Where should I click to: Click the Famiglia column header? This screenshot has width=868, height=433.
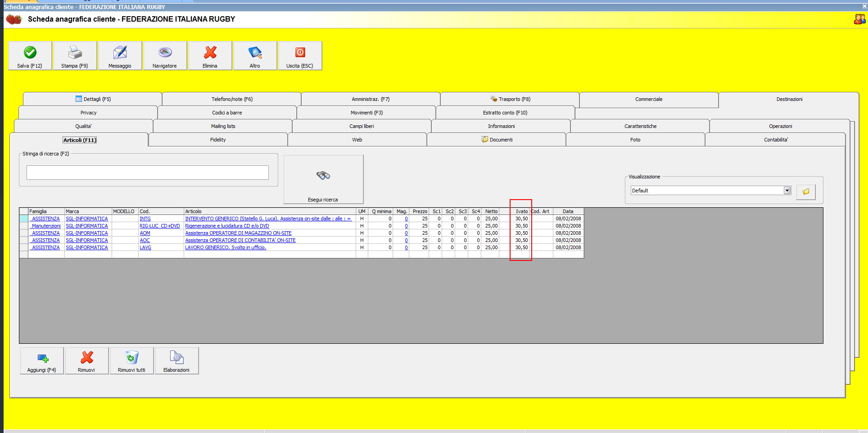tap(46, 211)
